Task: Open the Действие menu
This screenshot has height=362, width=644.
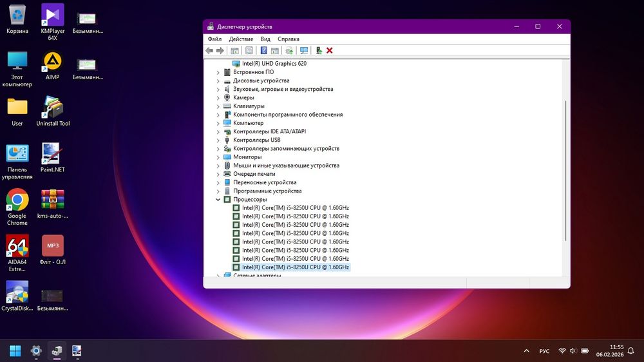Action: click(x=241, y=39)
